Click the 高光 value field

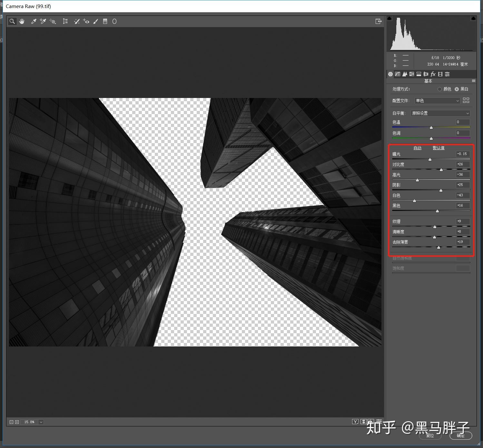[463, 175]
